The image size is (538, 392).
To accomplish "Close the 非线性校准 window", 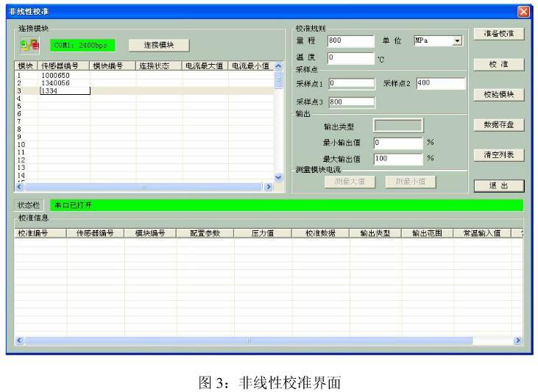I will click(x=523, y=12).
